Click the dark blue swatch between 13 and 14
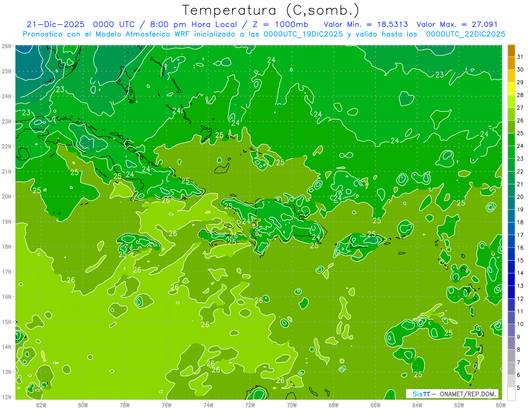532x411 pixels. pos(511,279)
